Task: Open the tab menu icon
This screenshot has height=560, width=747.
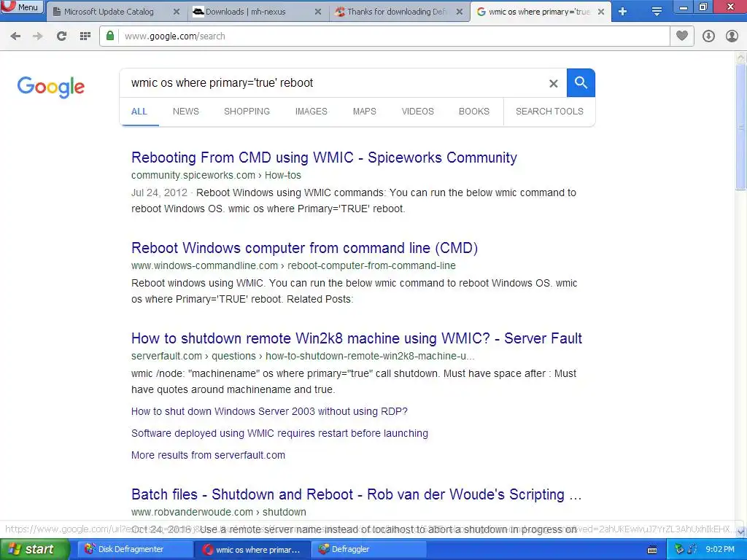Action: click(x=657, y=12)
